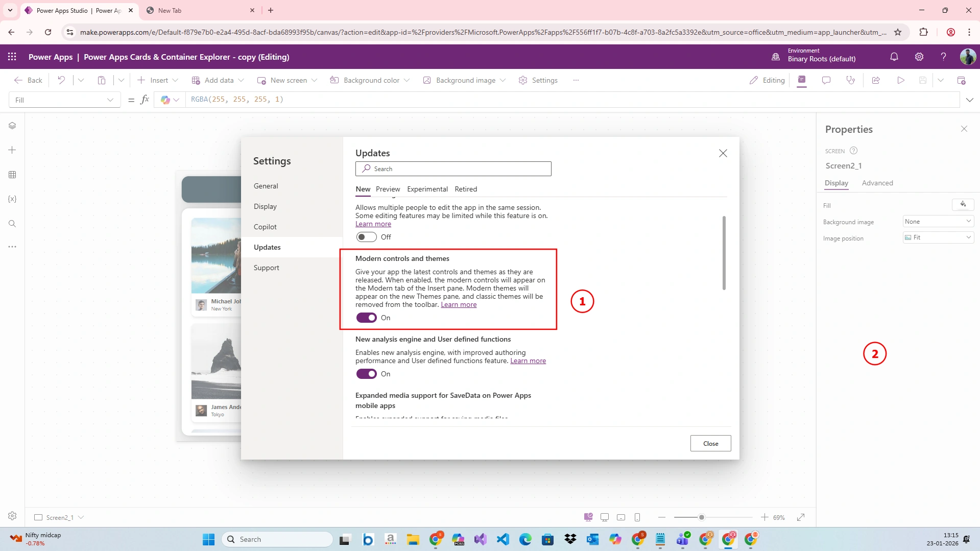Click the Close button in Settings dialog
Screen dimensions: 980x551
pyautogui.click(x=710, y=443)
